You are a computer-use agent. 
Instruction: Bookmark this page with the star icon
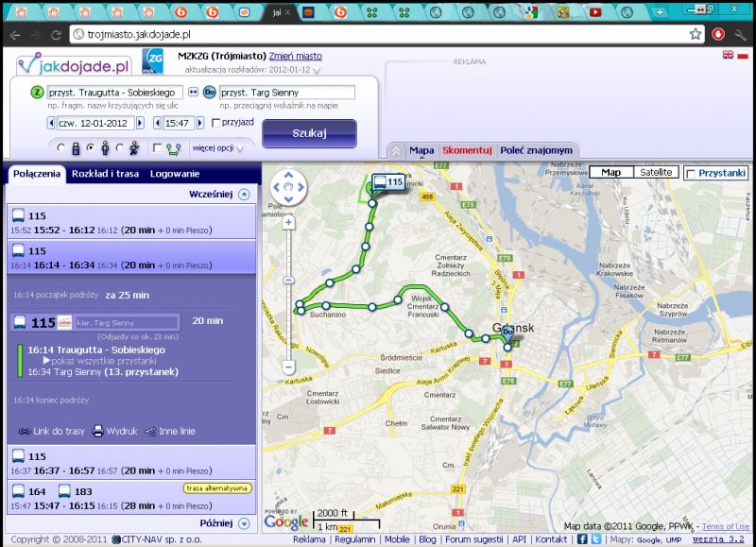click(696, 34)
